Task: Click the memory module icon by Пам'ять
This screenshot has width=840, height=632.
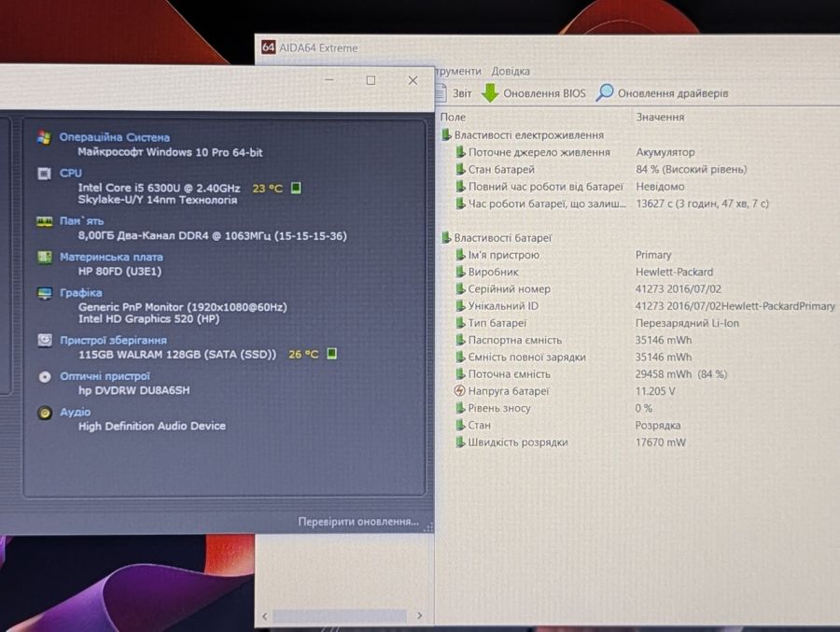Action: tap(45, 221)
